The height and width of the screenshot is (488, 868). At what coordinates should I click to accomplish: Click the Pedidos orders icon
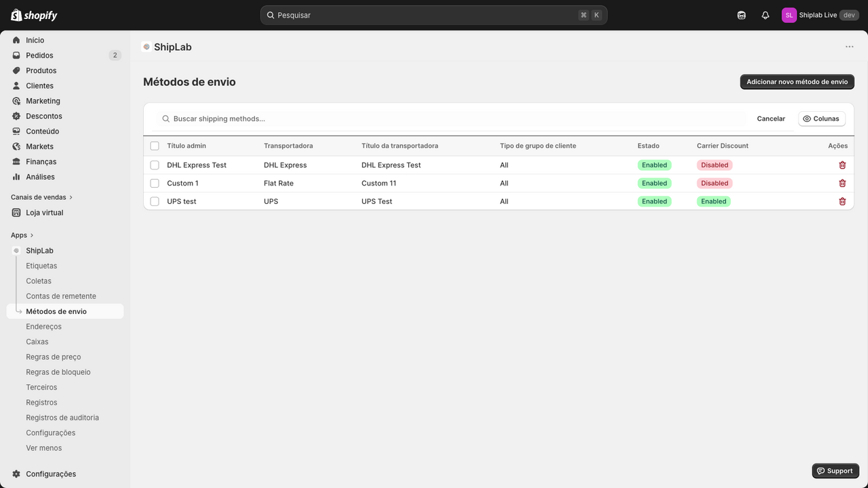(16, 56)
